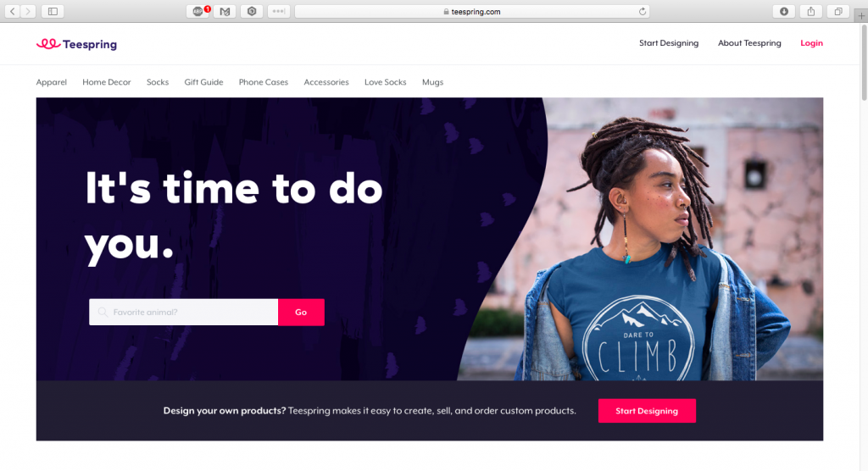Open the About Teespring link
Screen dimensions: 868x471
pyautogui.click(x=749, y=42)
